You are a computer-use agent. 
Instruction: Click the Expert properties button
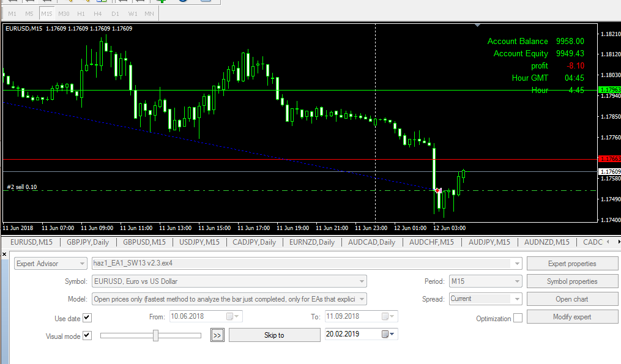572,264
